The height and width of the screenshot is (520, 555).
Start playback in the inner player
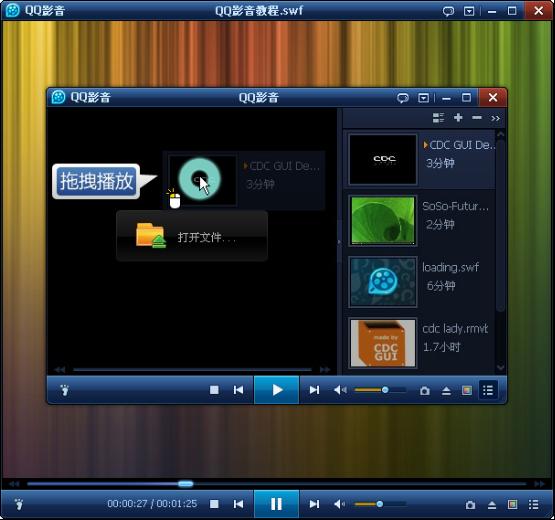pos(276,390)
